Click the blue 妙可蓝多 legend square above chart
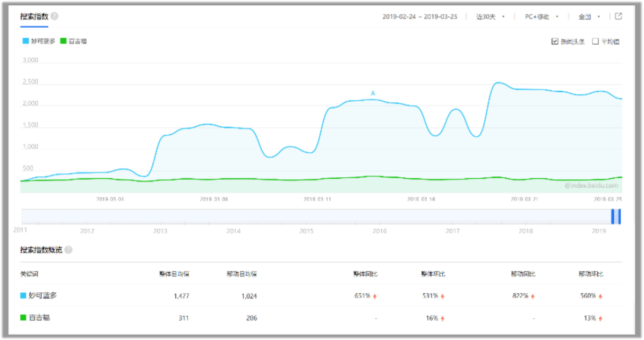 click(25, 41)
